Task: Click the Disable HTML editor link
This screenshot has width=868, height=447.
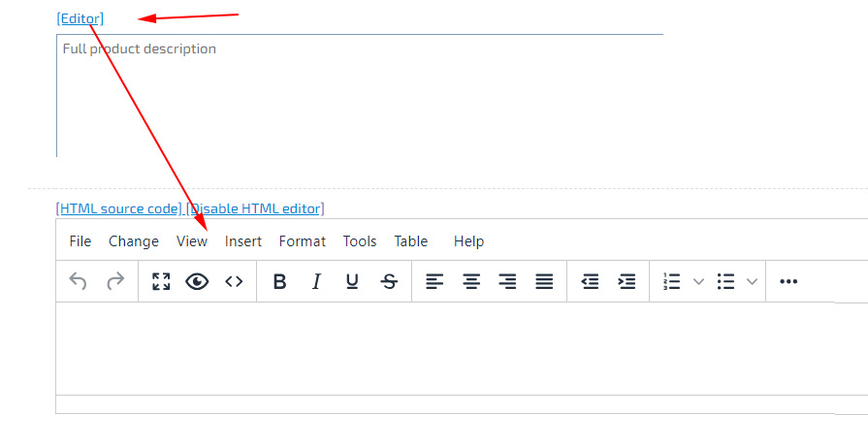Action: pos(255,208)
